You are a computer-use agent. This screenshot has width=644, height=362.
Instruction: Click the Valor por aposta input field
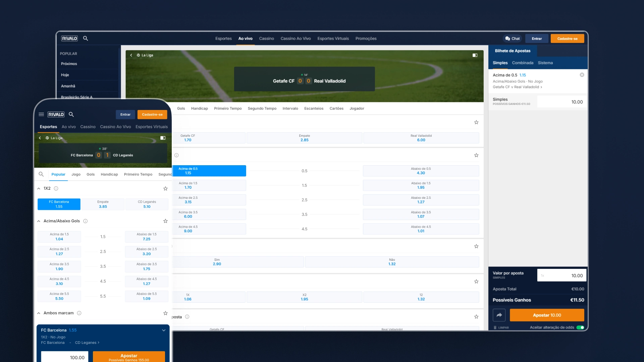click(x=562, y=276)
